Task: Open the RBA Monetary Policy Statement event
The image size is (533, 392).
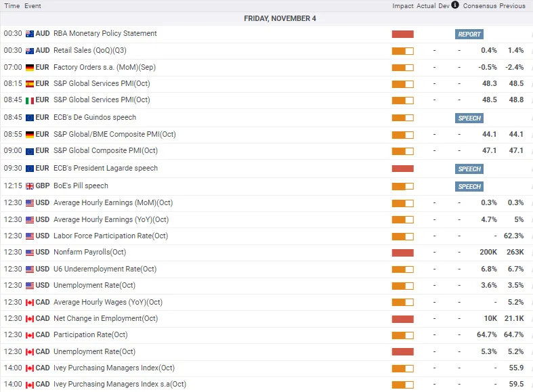Action: click(105, 33)
